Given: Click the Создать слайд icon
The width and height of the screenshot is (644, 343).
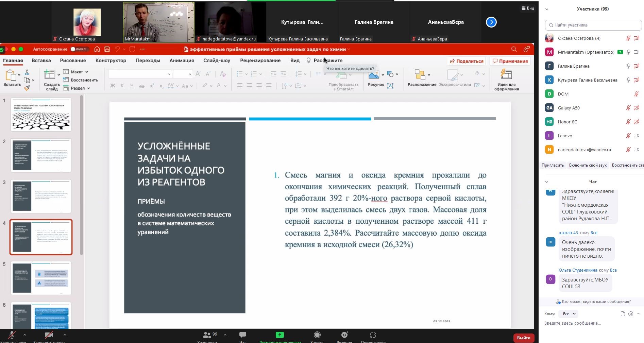Looking at the screenshot, I should coord(50,74).
